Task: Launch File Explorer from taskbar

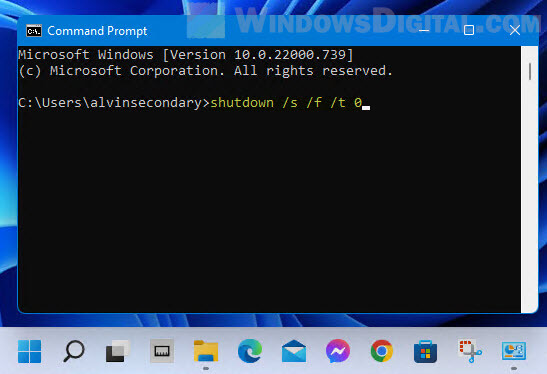Action: click(206, 351)
